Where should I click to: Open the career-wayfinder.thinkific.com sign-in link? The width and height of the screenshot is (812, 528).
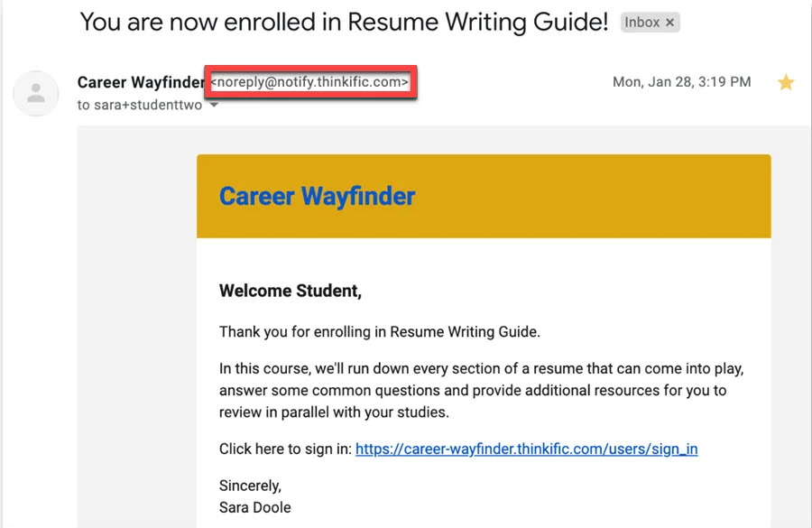526,449
